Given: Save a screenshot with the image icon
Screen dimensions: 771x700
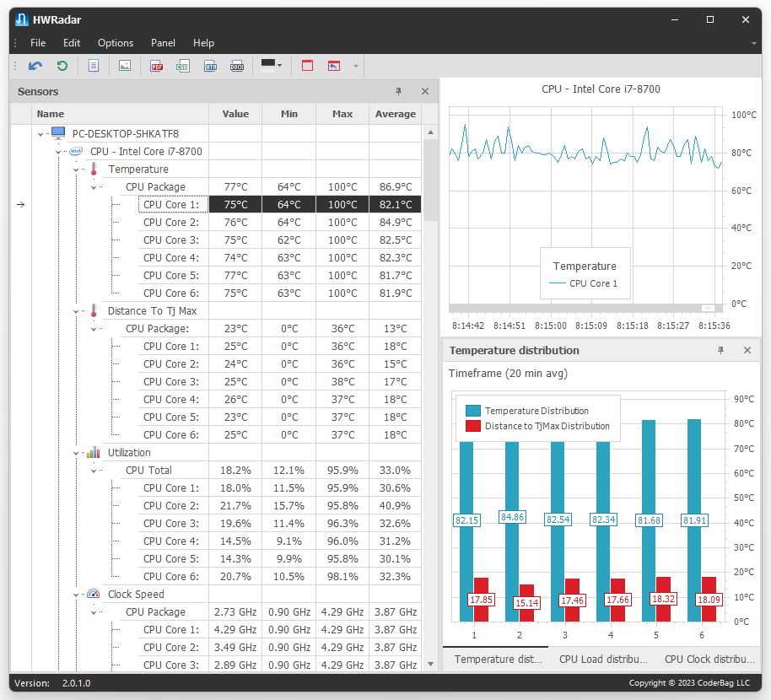Looking at the screenshot, I should point(125,66).
